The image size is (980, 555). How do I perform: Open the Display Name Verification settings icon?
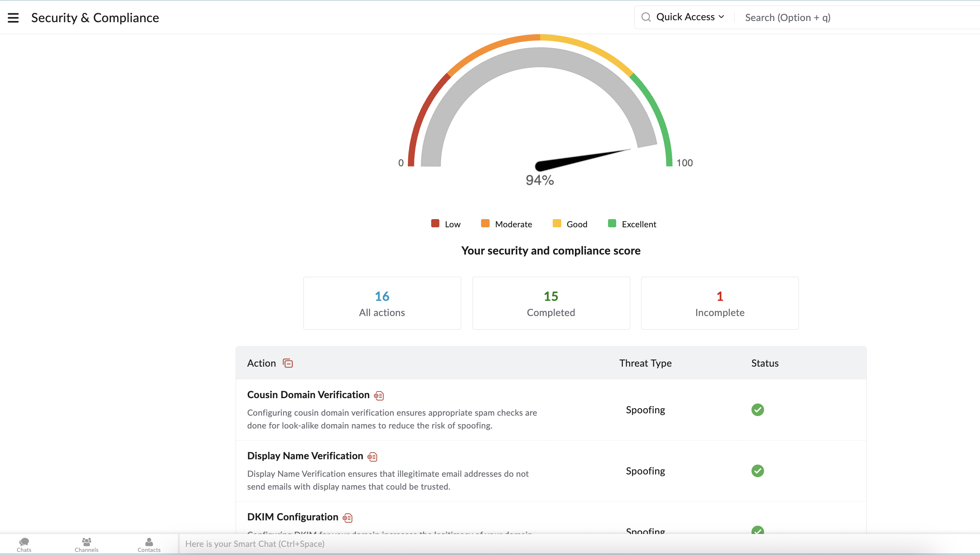[x=372, y=457]
